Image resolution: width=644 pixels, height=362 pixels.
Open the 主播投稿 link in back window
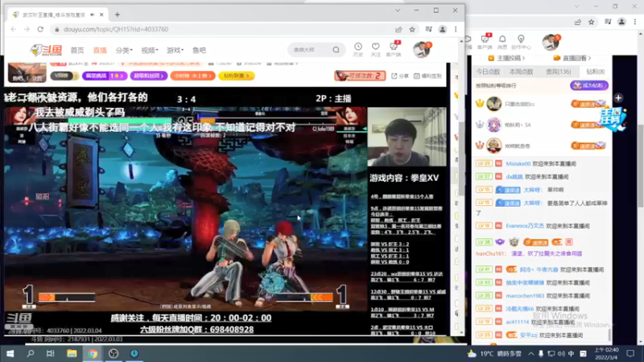coord(506,58)
